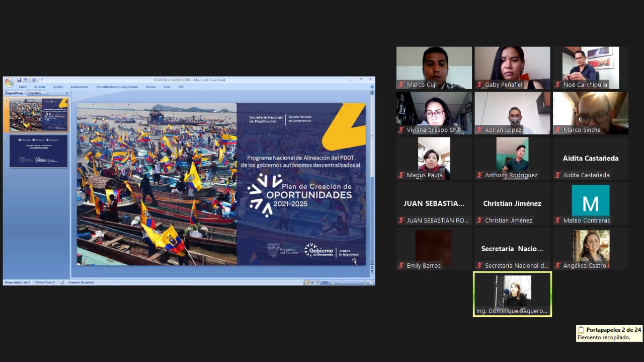Screen dimensions: 644x362
Task: Click muted mic icon beside Noé Carchipulla
Action: tap(558, 85)
